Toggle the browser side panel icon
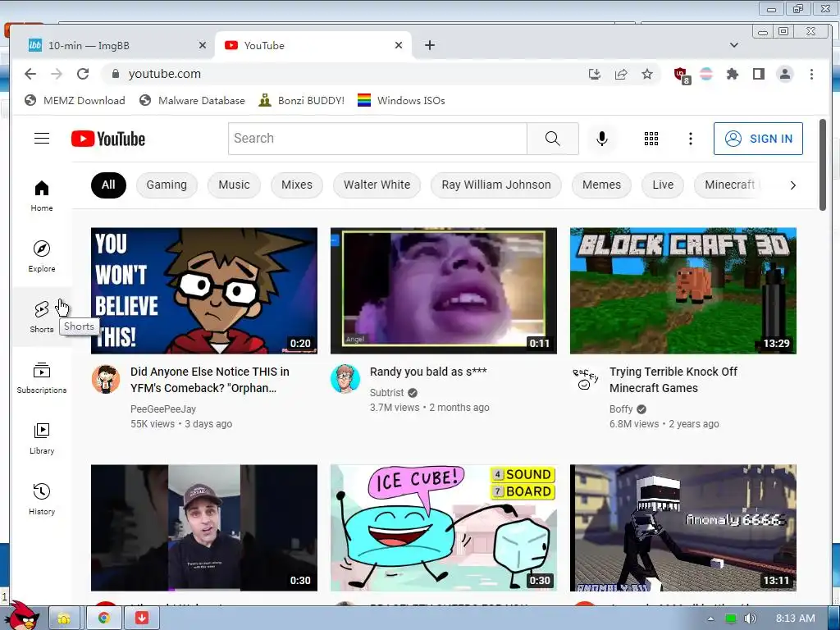 pyautogui.click(x=759, y=74)
